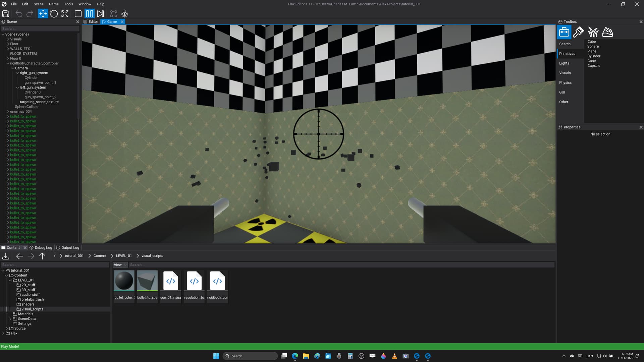Open the Paint tab in the Toolbox
Screen dimensions: 644x362
tap(578, 32)
